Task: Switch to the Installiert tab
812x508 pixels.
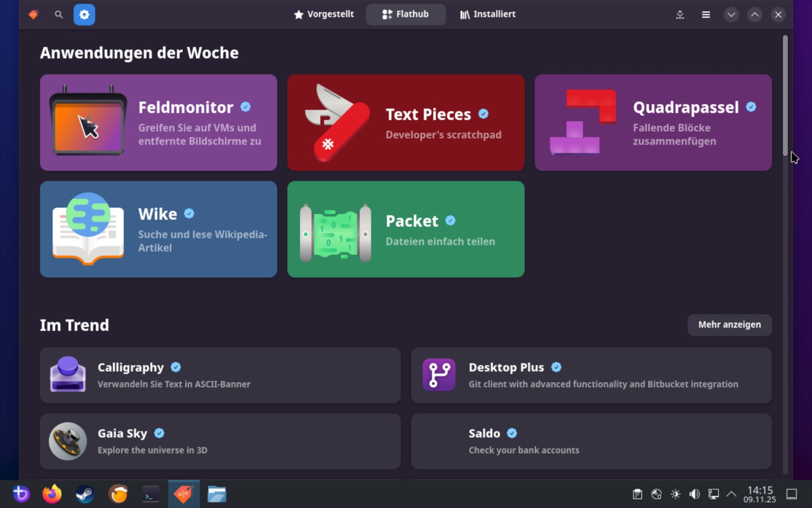Action: click(x=487, y=14)
